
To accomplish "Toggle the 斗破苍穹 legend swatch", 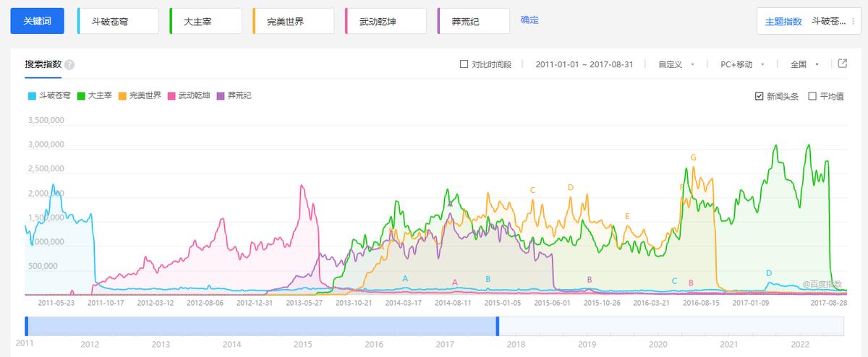I will tap(32, 95).
